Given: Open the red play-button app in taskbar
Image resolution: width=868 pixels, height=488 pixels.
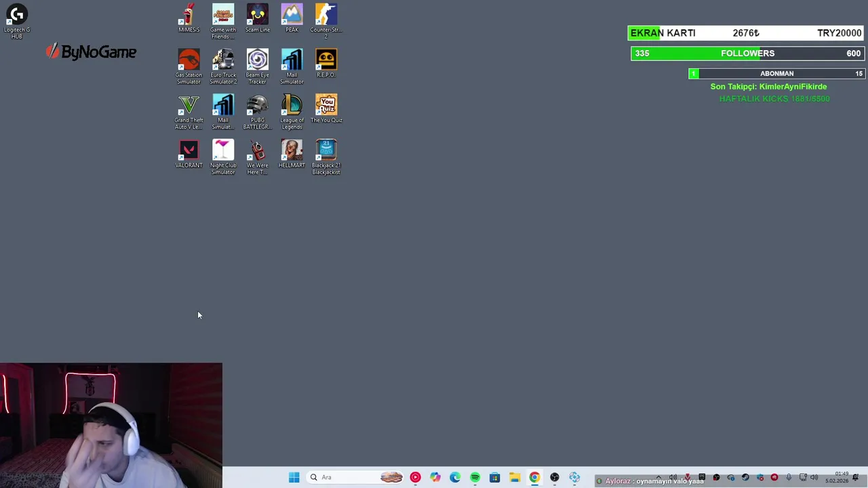Looking at the screenshot, I should coord(415,477).
